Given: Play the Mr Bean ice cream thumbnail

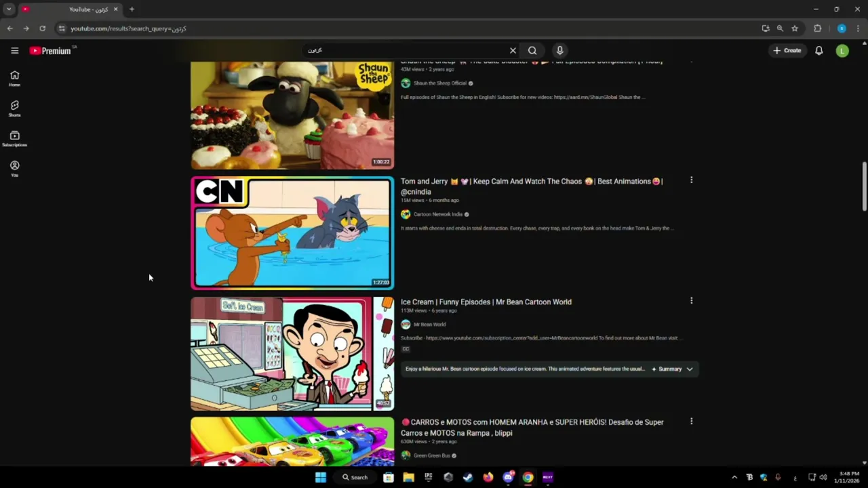Looking at the screenshot, I should point(292,354).
